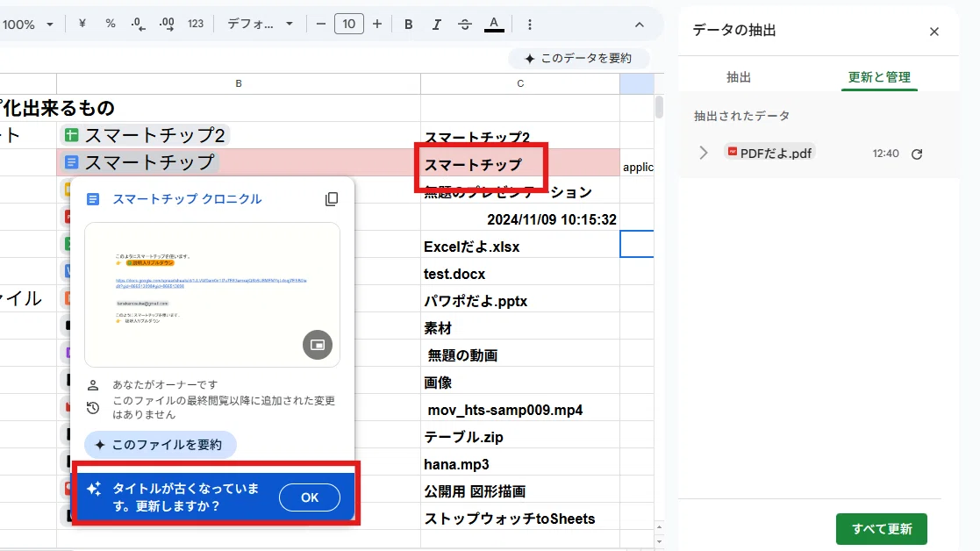This screenshot has height=551, width=980.
Task: Select the cell hana.mp3
Action: click(x=520, y=463)
